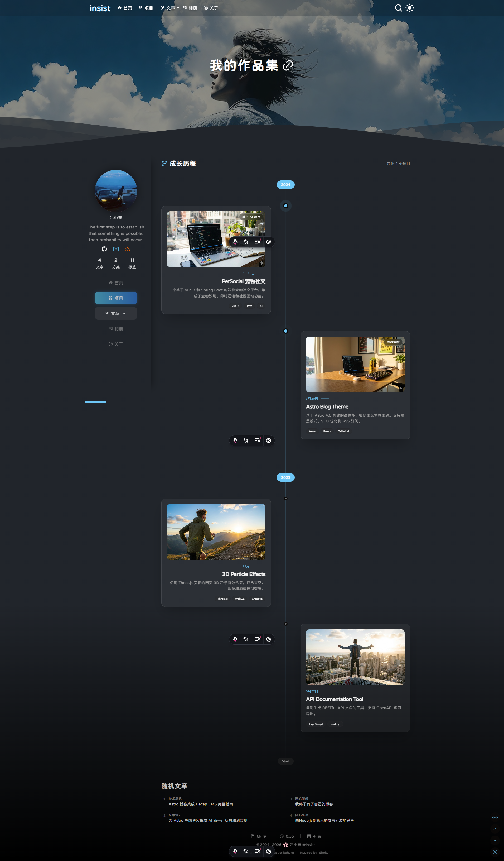Click the blue email envelope icon
Screen dimensions: 504x861
pyautogui.click(x=116, y=249)
